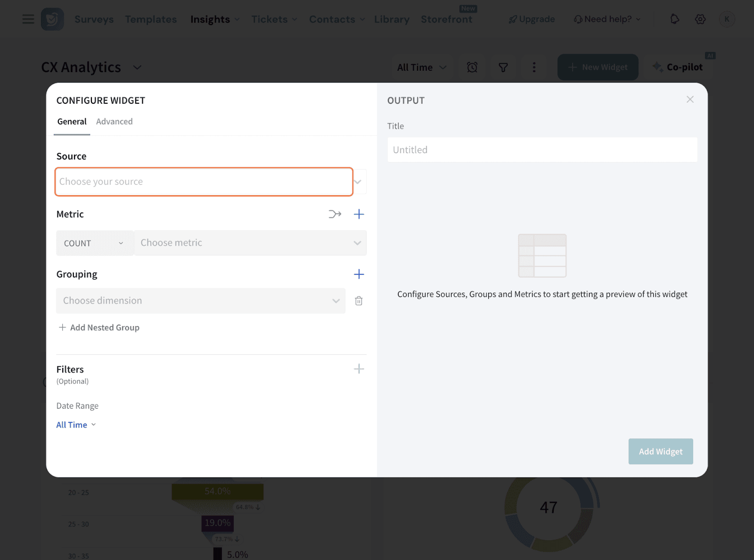Add a filter using the plus icon

click(359, 369)
